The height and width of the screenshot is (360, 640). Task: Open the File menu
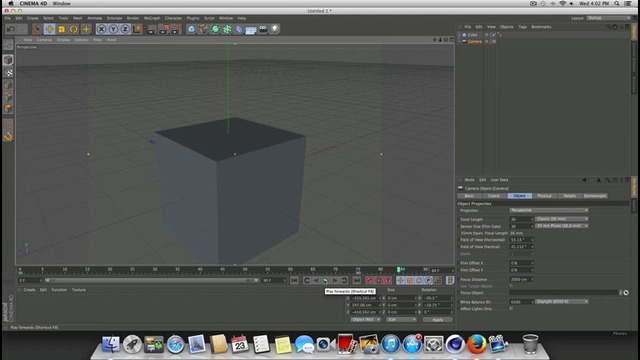tap(8, 18)
